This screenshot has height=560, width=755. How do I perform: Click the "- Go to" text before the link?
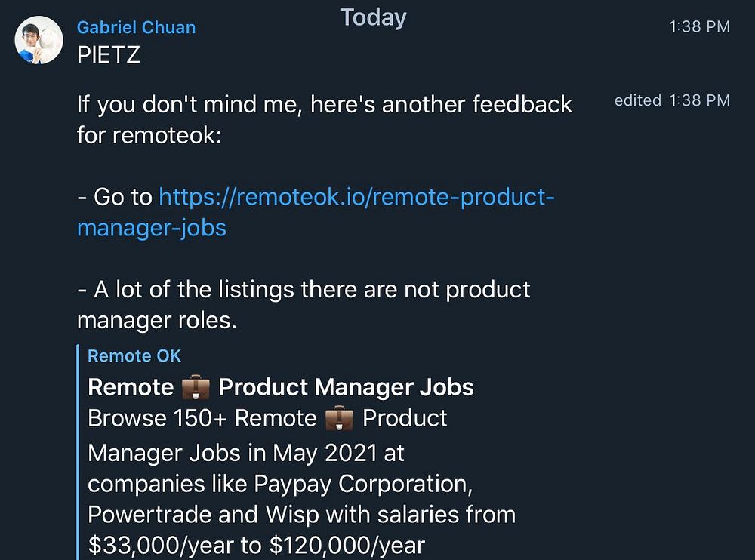coord(115,197)
